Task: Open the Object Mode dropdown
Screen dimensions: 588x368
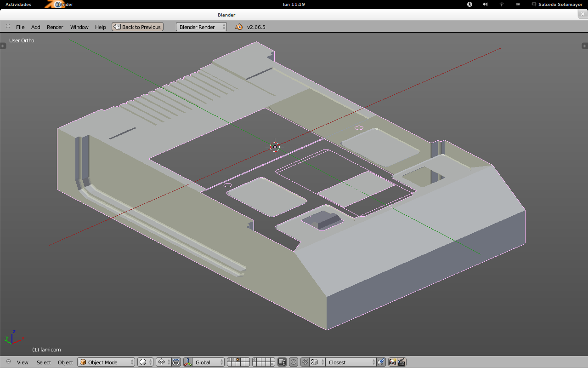Action: (x=106, y=362)
